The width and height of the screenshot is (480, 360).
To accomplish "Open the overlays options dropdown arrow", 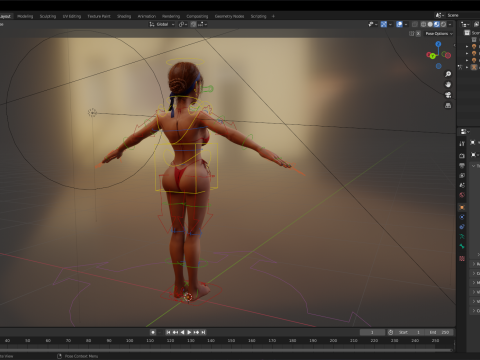I will coord(406,24).
